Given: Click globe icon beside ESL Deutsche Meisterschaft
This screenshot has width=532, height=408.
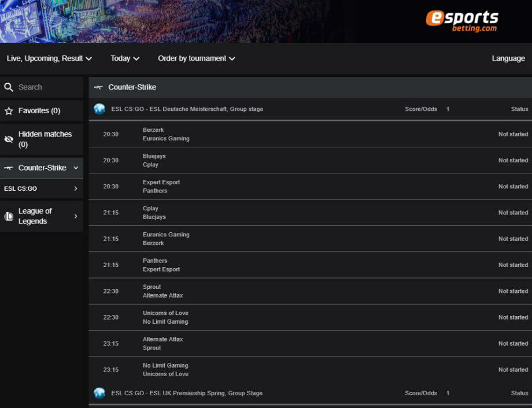Looking at the screenshot, I should 99,109.
